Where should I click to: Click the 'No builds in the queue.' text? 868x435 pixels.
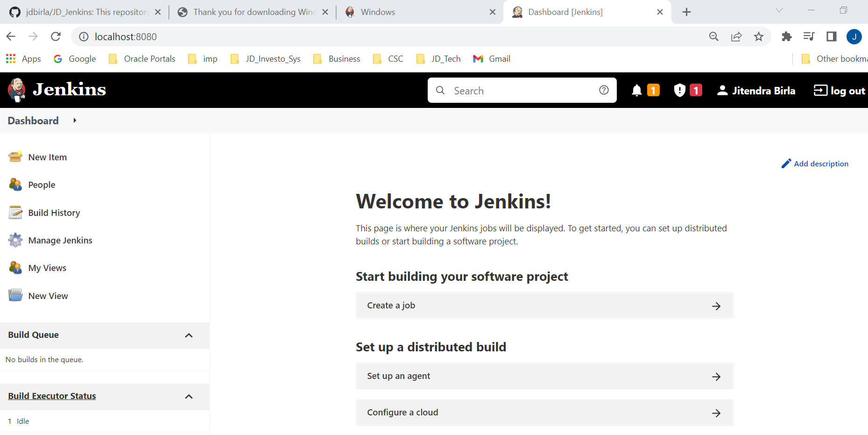(44, 360)
